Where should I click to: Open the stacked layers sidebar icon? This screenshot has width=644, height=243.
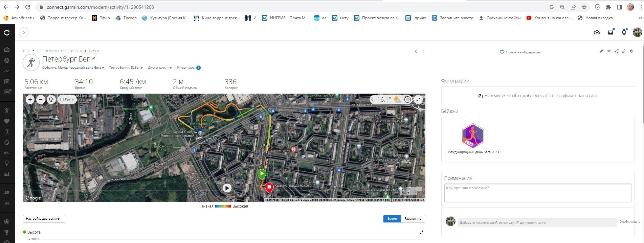tap(7, 60)
